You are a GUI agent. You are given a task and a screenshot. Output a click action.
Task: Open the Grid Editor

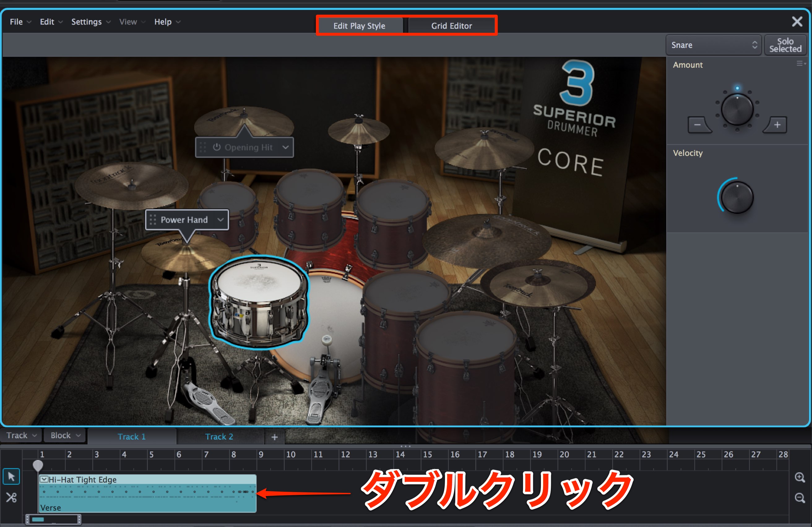coord(451,26)
